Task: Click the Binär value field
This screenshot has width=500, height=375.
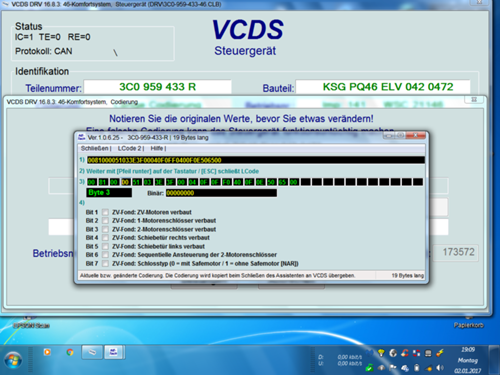Action: pos(221,193)
